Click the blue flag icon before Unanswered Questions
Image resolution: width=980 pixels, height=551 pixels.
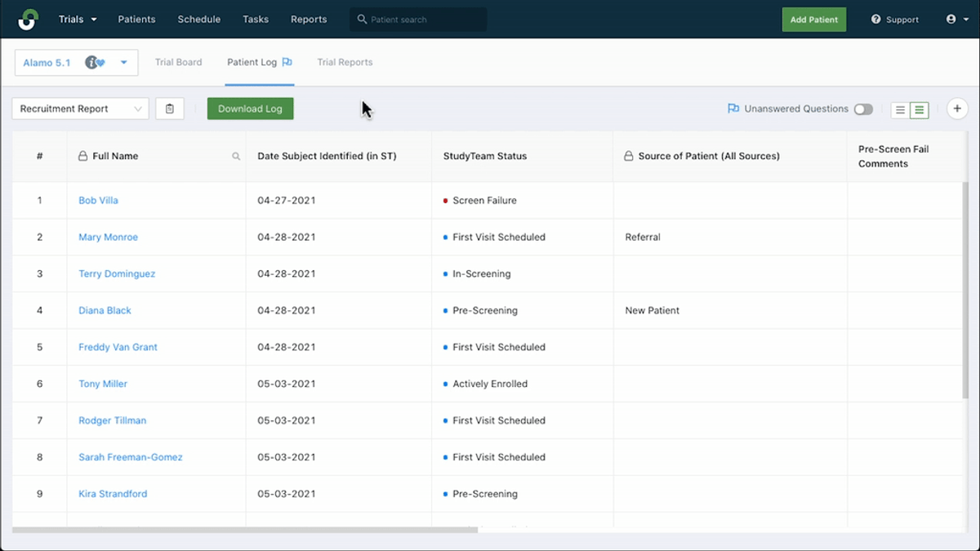[733, 109]
